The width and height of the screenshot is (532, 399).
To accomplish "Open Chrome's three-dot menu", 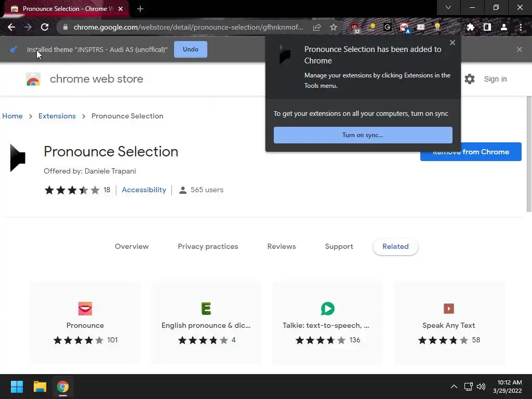I will coord(521,27).
